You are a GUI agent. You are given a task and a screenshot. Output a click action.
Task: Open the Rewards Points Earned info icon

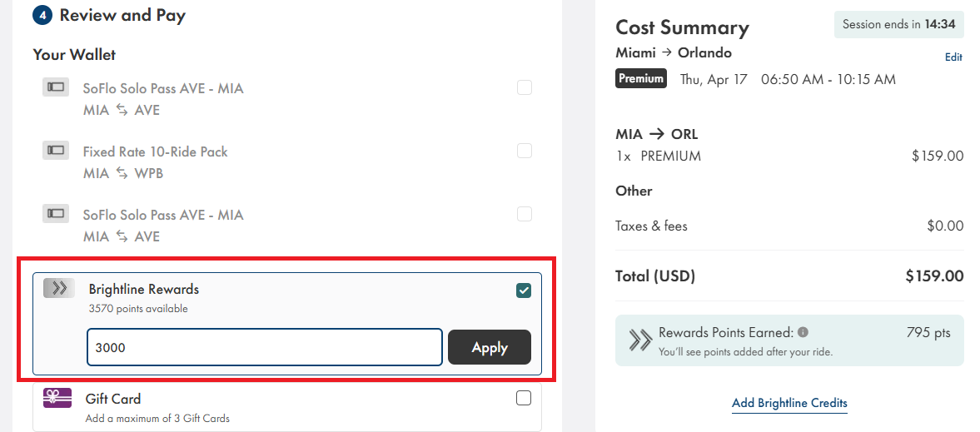tap(803, 332)
